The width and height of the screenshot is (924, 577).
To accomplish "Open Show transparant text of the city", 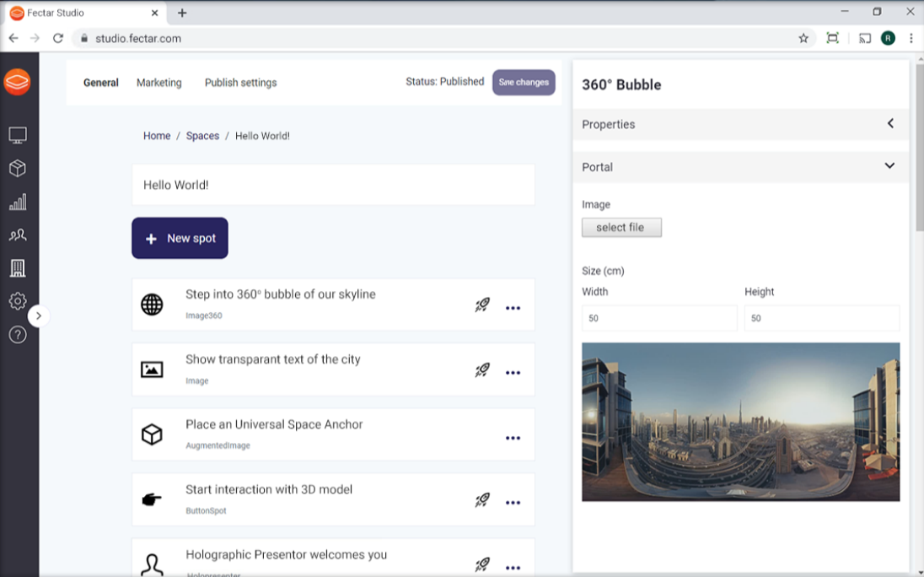I will (273, 359).
